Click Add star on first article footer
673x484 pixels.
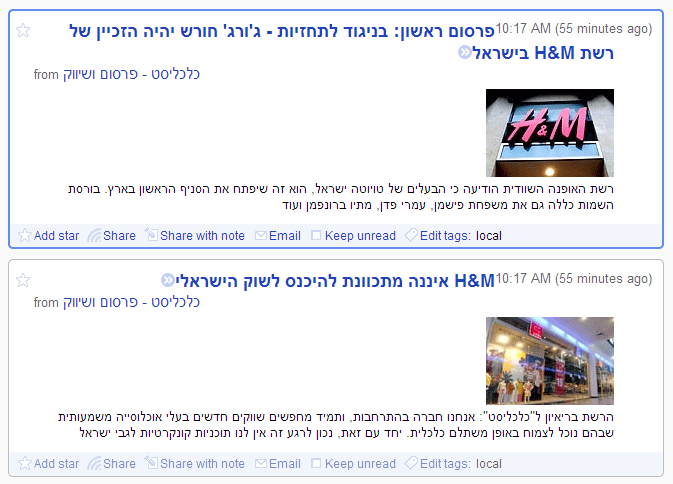(49, 236)
